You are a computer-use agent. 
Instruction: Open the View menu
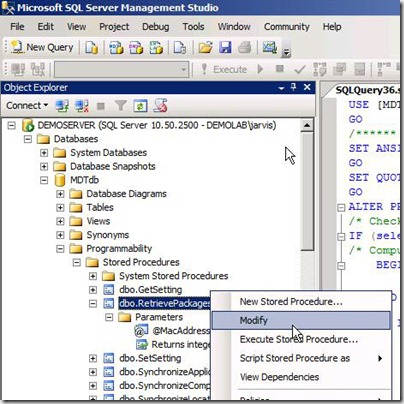tap(76, 27)
